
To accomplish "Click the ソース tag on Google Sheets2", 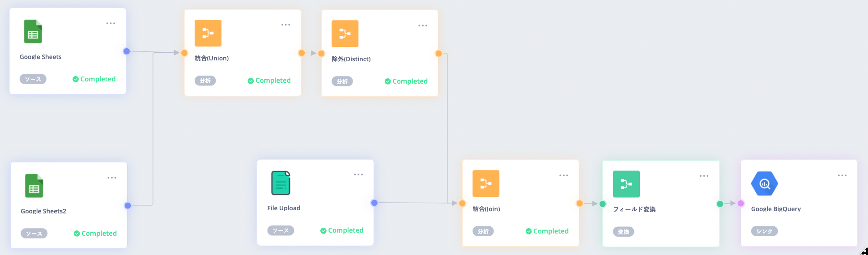I will pyautogui.click(x=34, y=234).
